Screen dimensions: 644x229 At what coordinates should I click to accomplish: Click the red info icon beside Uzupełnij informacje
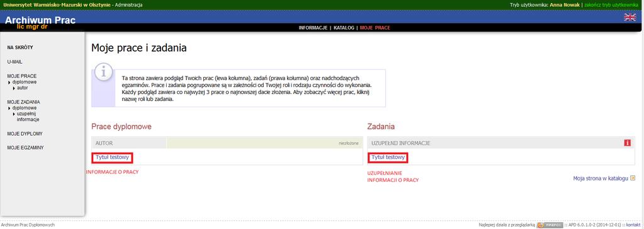(x=627, y=143)
